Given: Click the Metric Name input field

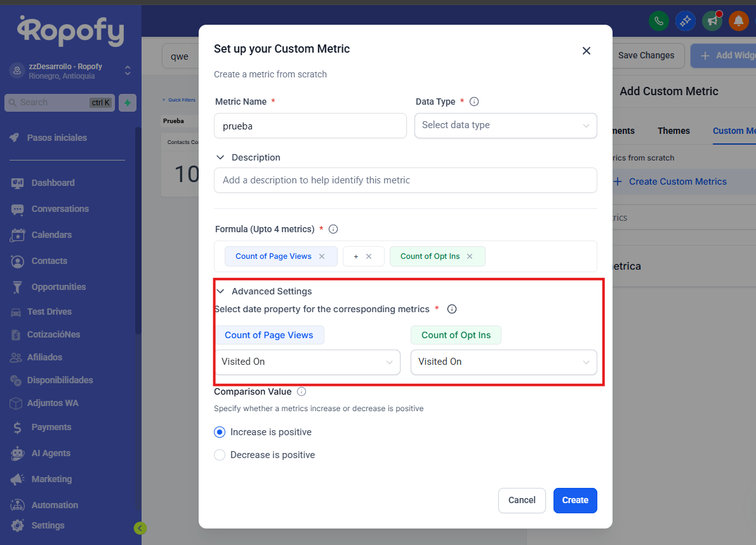Looking at the screenshot, I should pyautogui.click(x=310, y=126).
